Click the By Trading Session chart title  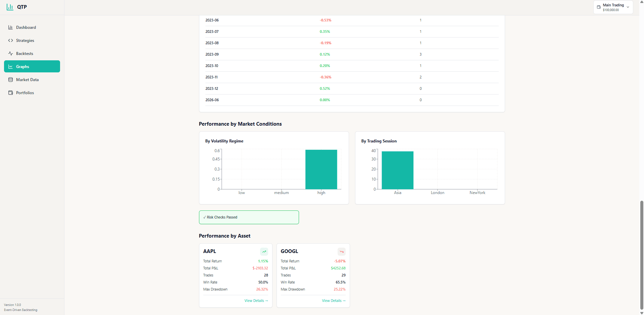pyautogui.click(x=379, y=141)
